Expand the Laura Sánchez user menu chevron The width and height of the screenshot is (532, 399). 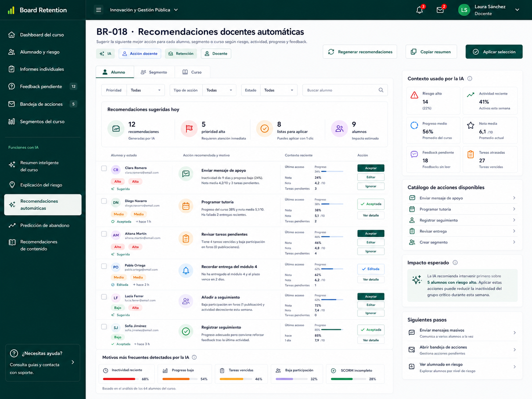pyautogui.click(x=517, y=10)
